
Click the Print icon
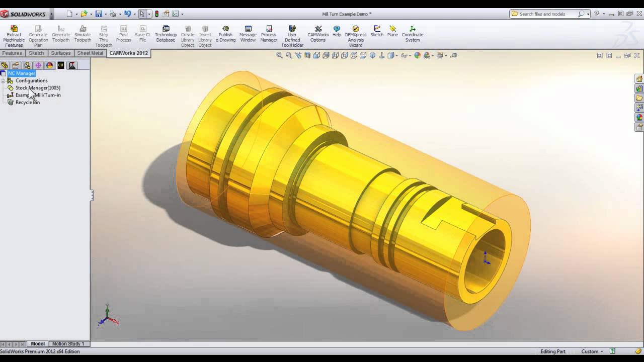(113, 14)
